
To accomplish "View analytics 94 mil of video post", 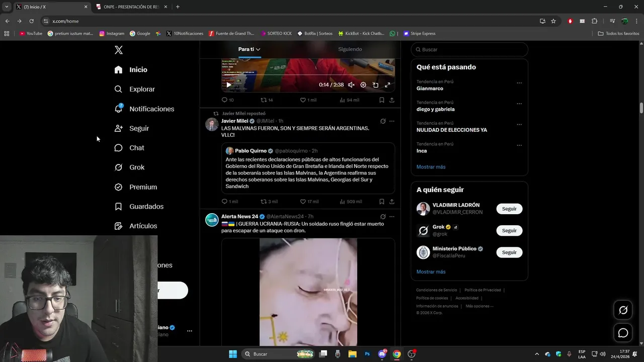I will pos(349,100).
